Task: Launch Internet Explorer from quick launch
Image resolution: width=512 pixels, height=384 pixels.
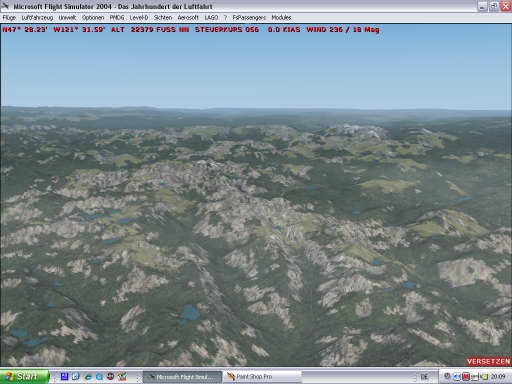Action: (88, 377)
